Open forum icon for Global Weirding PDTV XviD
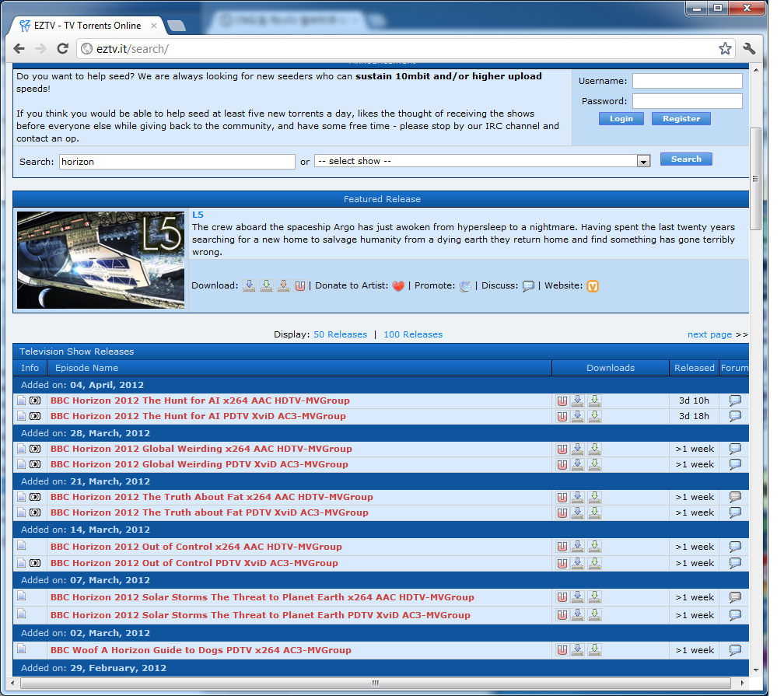 click(x=735, y=464)
